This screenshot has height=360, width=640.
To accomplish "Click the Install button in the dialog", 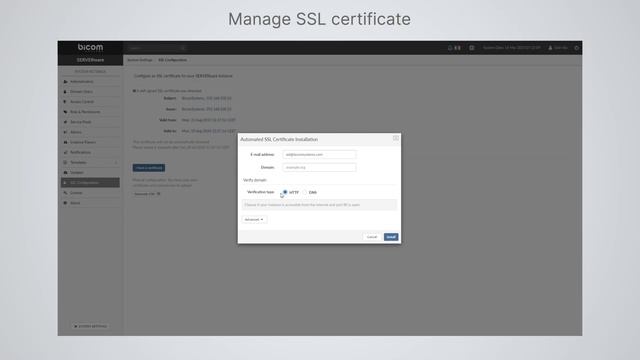I will 391,237.
